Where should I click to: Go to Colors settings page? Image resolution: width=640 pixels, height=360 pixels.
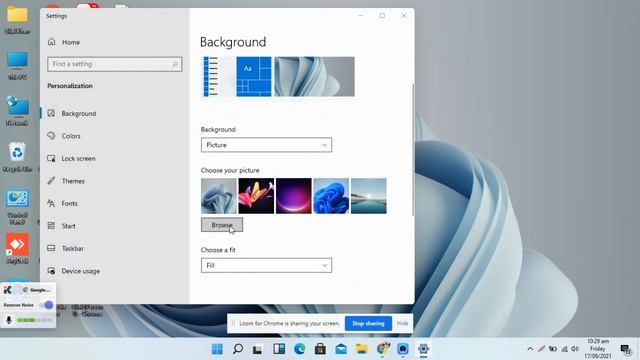pos(71,136)
